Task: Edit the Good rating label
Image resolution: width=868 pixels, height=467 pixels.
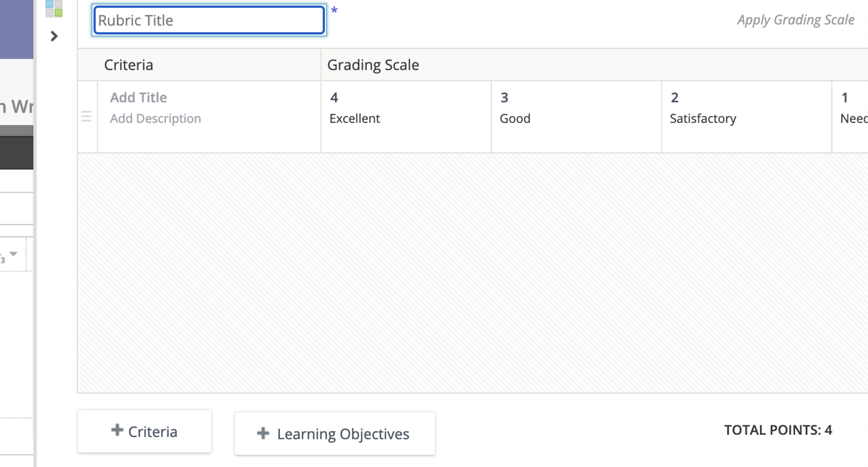Action: [x=515, y=119]
